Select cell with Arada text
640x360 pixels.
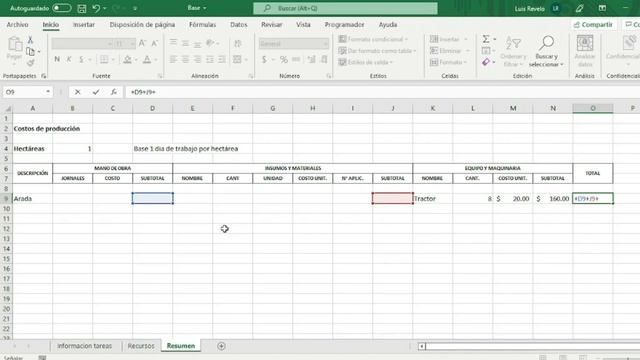[x=33, y=198]
